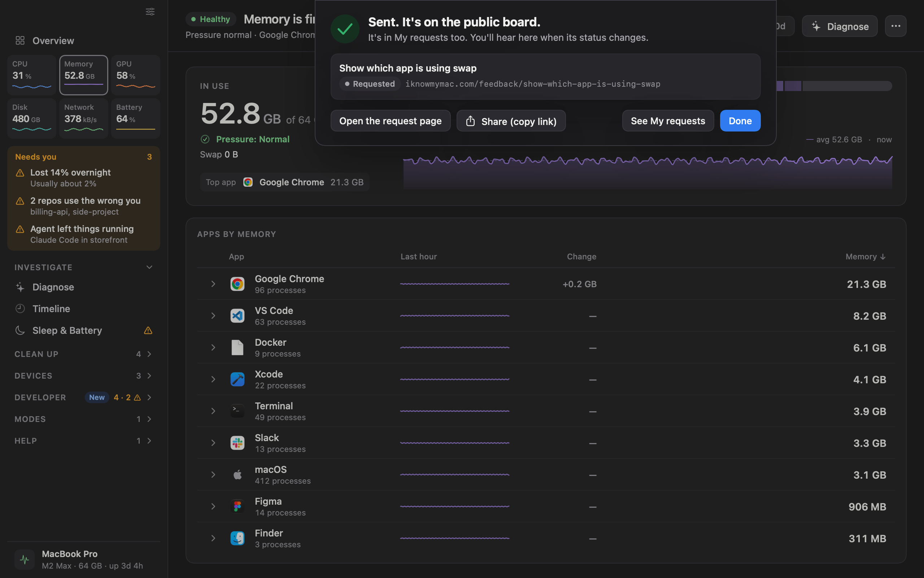The image size is (924, 578).
Task: Click the green checkmark success icon
Action: point(345,29)
